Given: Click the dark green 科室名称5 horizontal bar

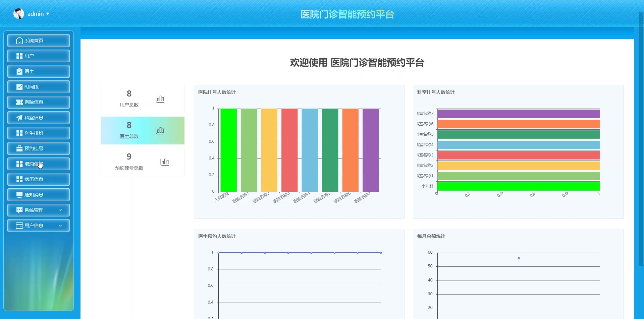Looking at the screenshot, I should click(519, 134).
